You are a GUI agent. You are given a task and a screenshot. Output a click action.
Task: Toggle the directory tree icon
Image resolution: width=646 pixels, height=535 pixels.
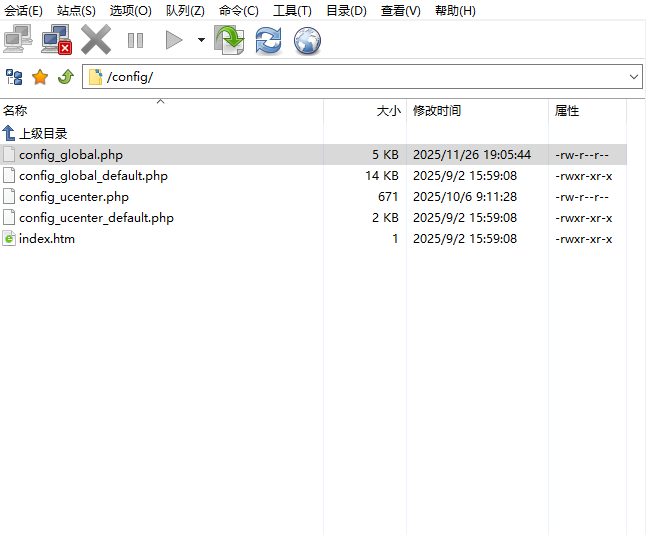[14, 77]
